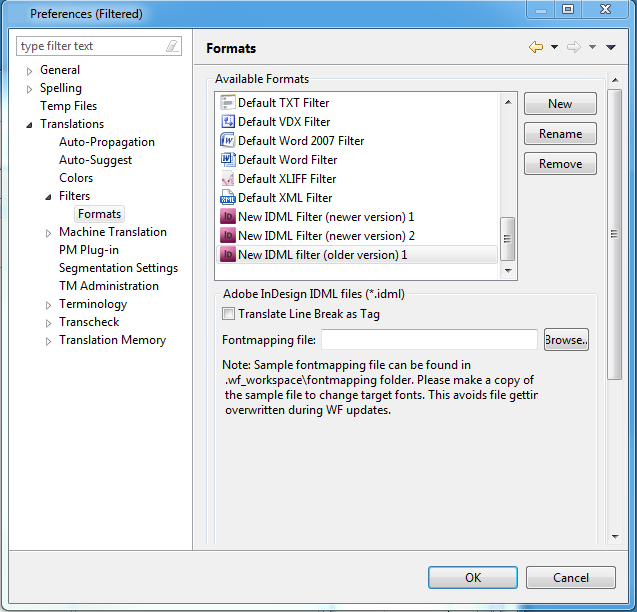The image size is (637, 612).
Task: Select Temp Files in the tree
Action: pos(68,106)
